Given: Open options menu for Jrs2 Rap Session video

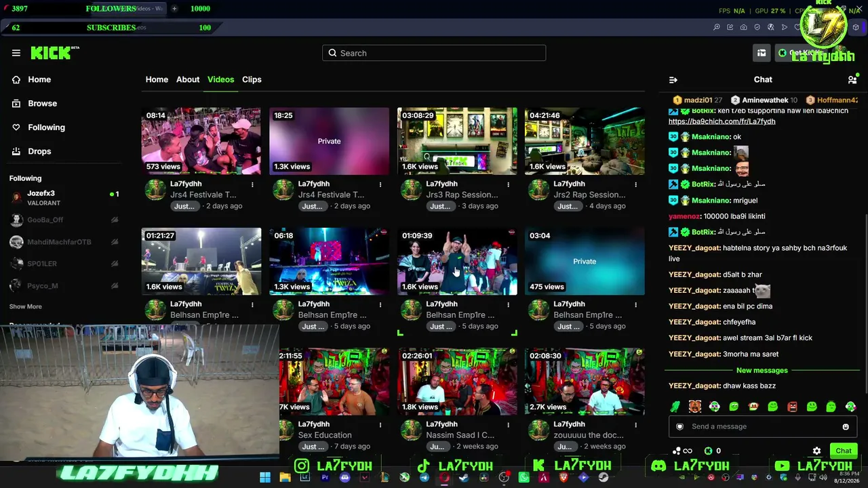Looking at the screenshot, I should (635, 184).
